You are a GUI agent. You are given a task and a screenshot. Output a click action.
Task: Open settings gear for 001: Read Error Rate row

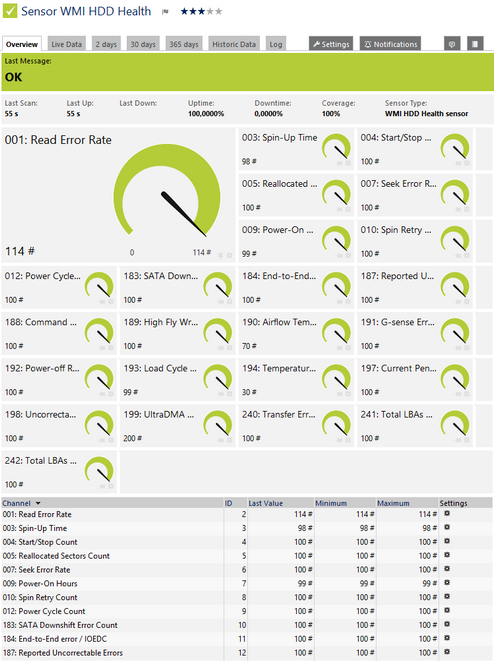point(447,513)
